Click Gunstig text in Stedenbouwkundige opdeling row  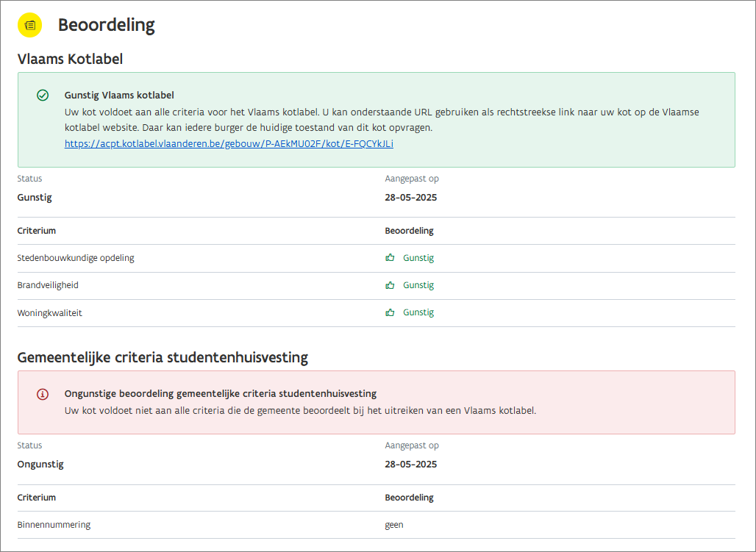tap(418, 258)
